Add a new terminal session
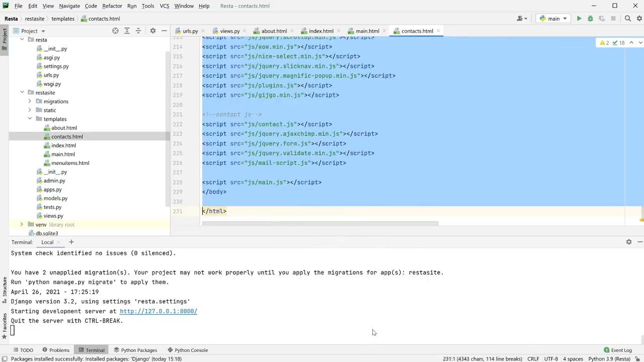The image size is (644, 362). coord(71,242)
